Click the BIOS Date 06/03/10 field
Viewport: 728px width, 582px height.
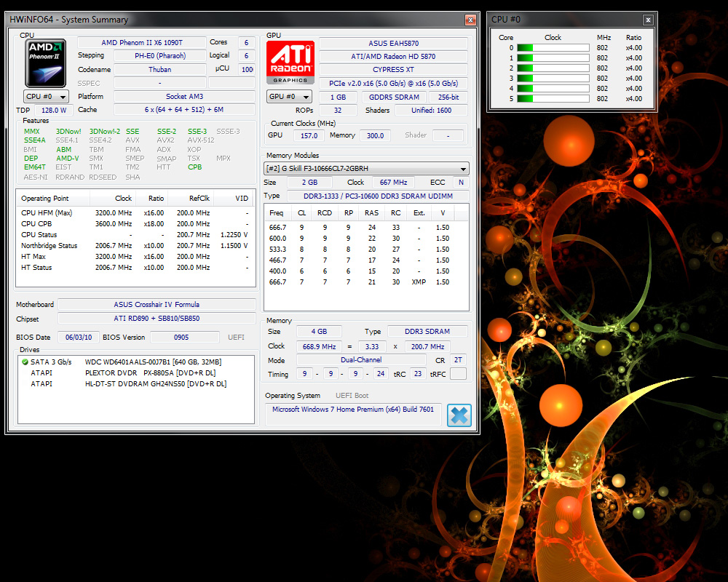[x=79, y=338]
